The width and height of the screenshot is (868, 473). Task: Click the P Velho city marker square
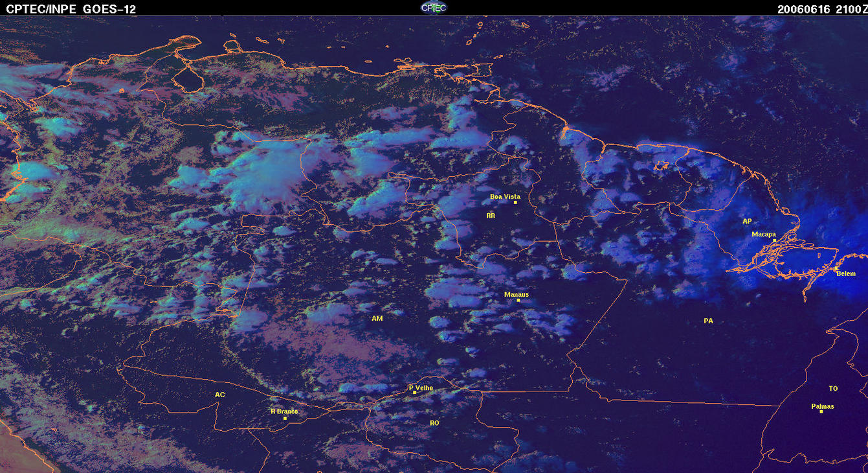click(x=415, y=393)
